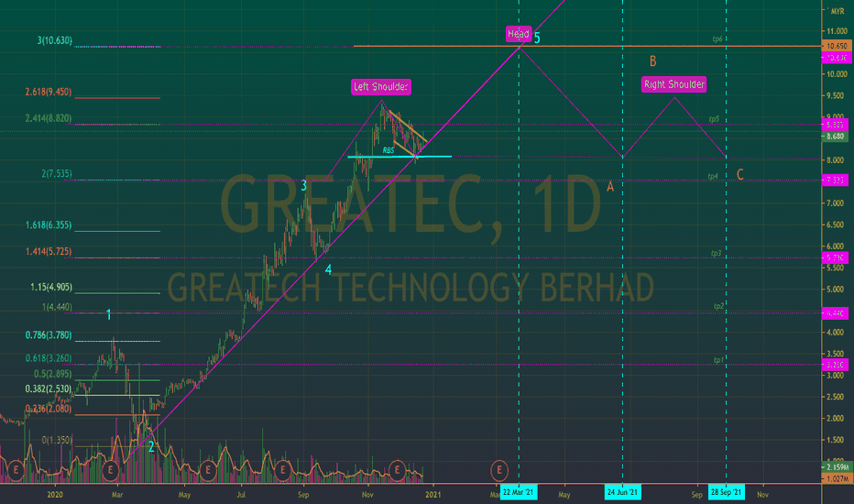Select the Left Shoulder label
This screenshot has height=504, width=854.
(380, 87)
